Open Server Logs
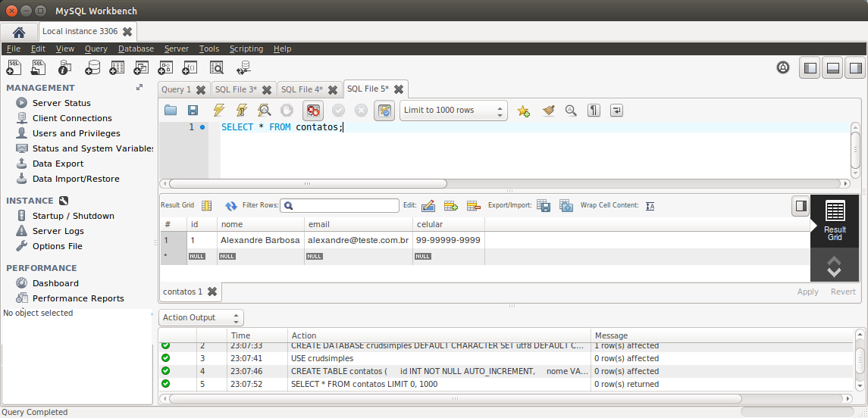This screenshot has height=418, width=868. point(58,231)
